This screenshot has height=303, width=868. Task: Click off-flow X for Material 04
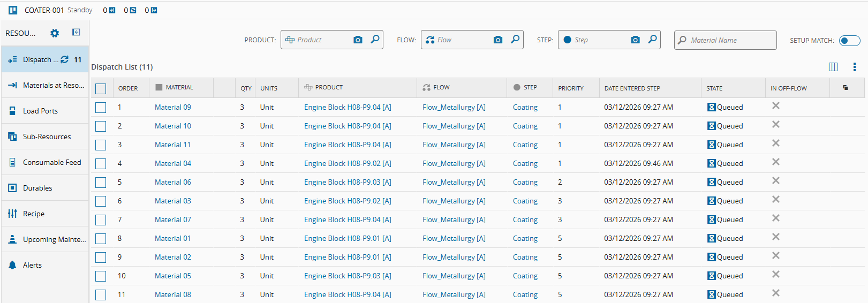(775, 162)
